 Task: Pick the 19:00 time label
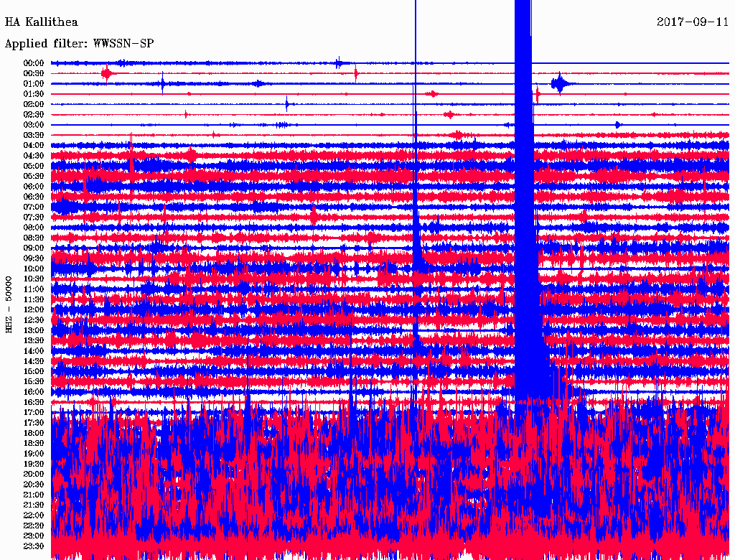[34, 454]
